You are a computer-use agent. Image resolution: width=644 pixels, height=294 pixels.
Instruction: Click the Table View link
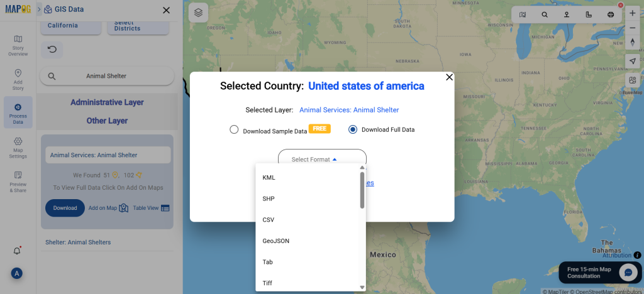[x=151, y=208]
